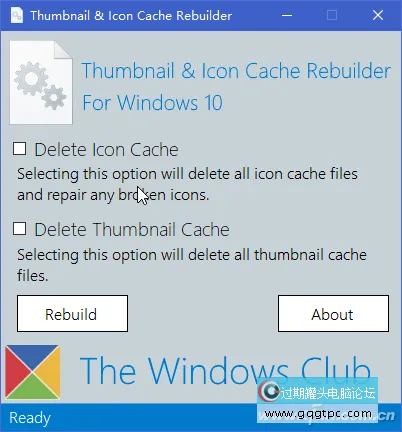Click the watermark forum logo icon
The image size is (402, 432).
269,391
